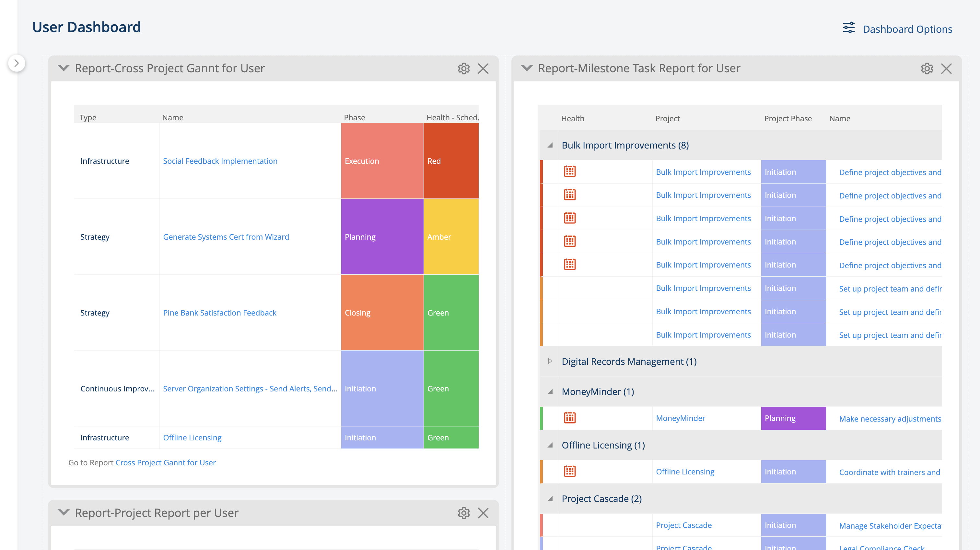Expand the left sidebar arrow button
The height and width of the screenshot is (550, 980).
[x=16, y=63]
